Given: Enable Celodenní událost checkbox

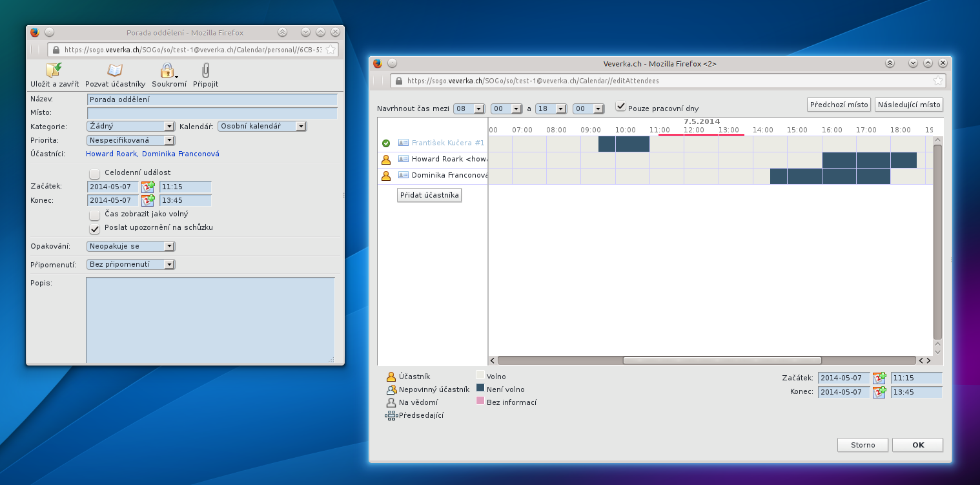Looking at the screenshot, I should pyautogui.click(x=95, y=173).
